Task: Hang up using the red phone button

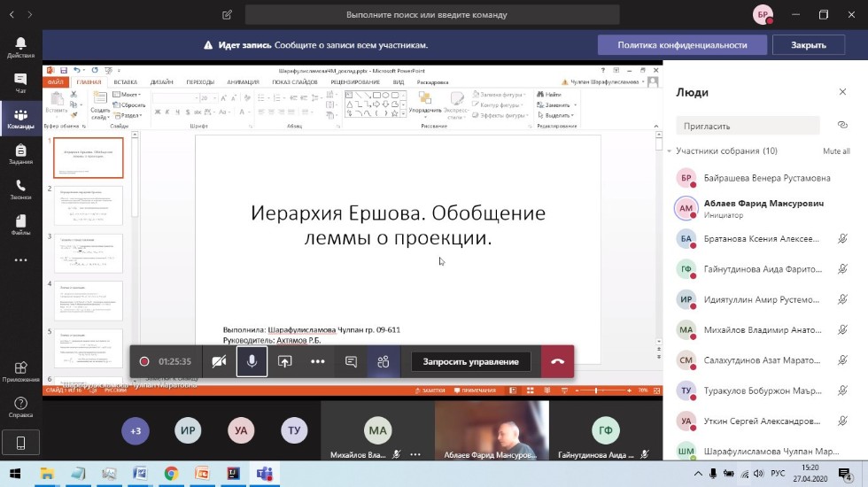Action: click(x=557, y=361)
